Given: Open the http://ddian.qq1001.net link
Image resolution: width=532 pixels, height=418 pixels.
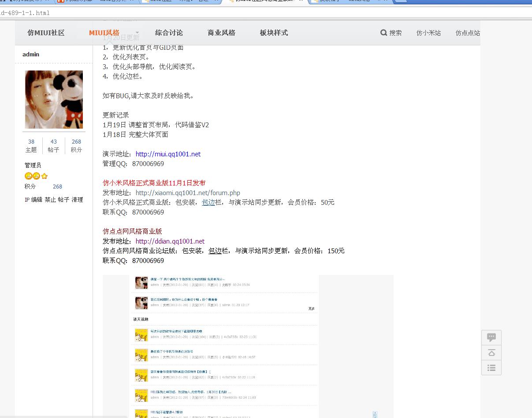Looking at the screenshot, I should [170, 241].
